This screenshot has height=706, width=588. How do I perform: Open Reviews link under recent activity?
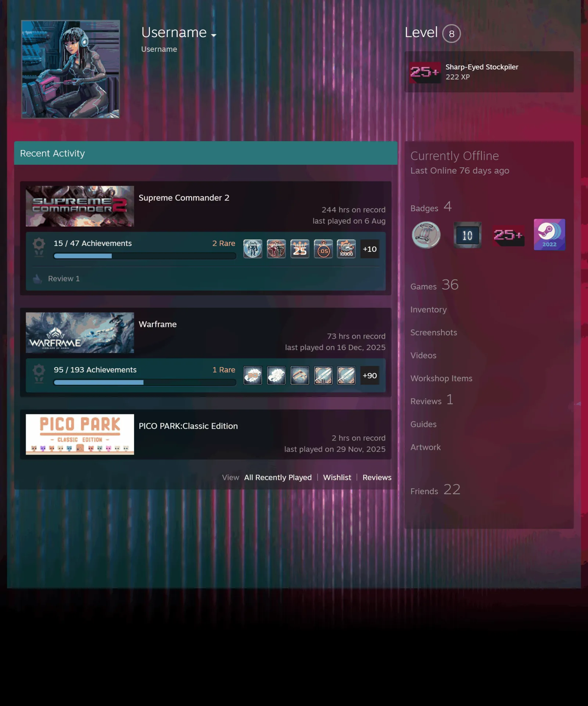point(377,477)
